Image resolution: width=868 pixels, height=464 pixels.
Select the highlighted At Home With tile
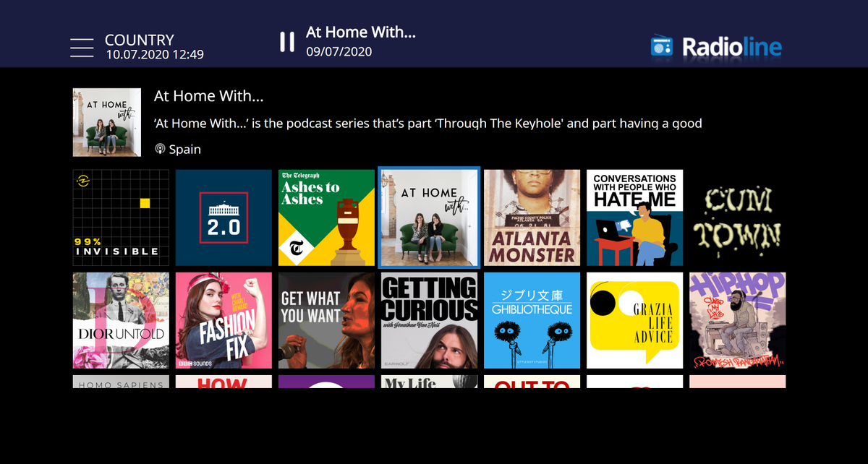(x=429, y=218)
